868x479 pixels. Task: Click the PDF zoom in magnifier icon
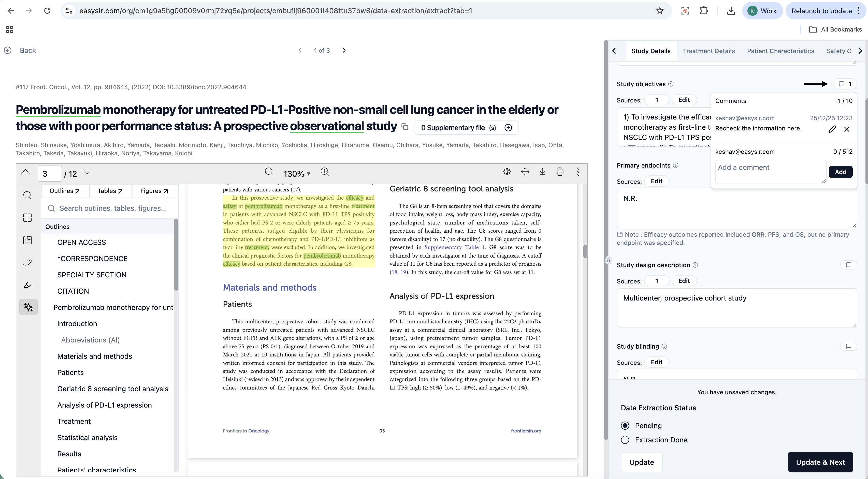pyautogui.click(x=325, y=172)
